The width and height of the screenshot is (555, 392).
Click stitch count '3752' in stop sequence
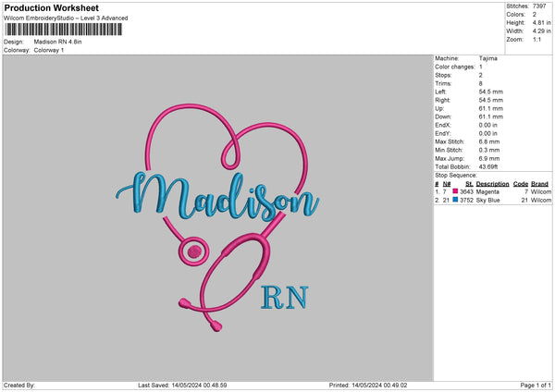click(466, 201)
